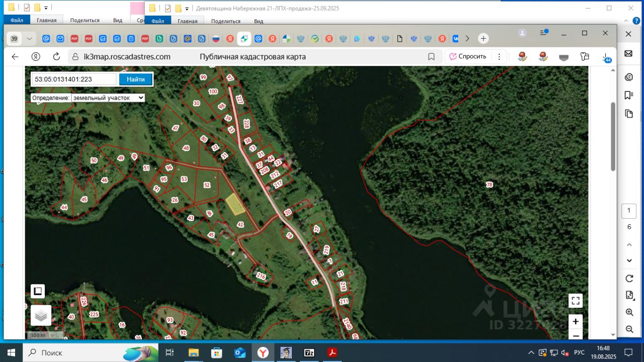
Task: Open the Yandex home icon
Action: pyautogui.click(x=36, y=57)
